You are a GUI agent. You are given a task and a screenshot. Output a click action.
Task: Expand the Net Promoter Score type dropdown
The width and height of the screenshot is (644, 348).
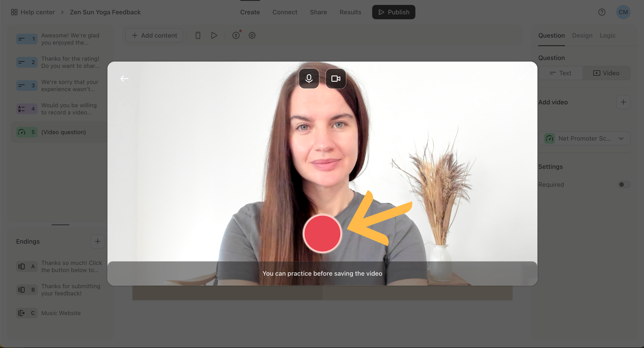[584, 138]
